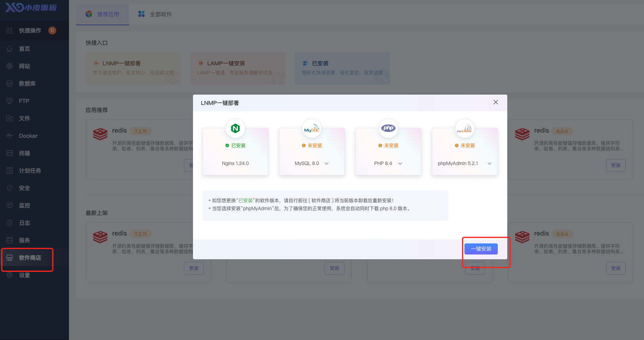Open the 已安装 quick entry card
Screen dimensions: 644x340
pyautogui.click(x=342, y=68)
